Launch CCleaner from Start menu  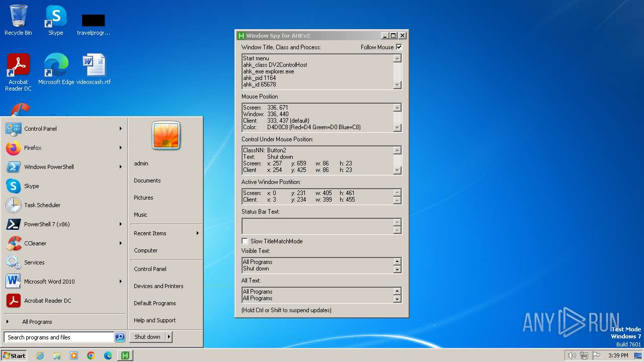point(64,243)
